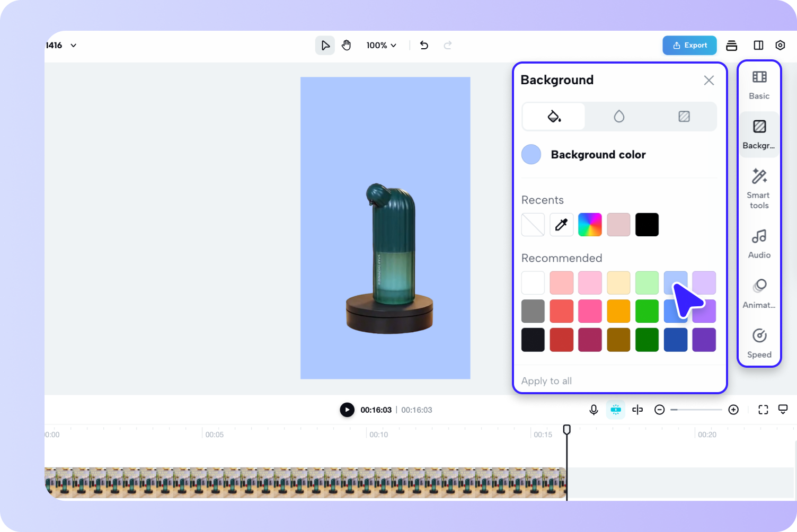Click the undo arrow
Image resolution: width=797 pixels, height=532 pixels.
(424, 46)
